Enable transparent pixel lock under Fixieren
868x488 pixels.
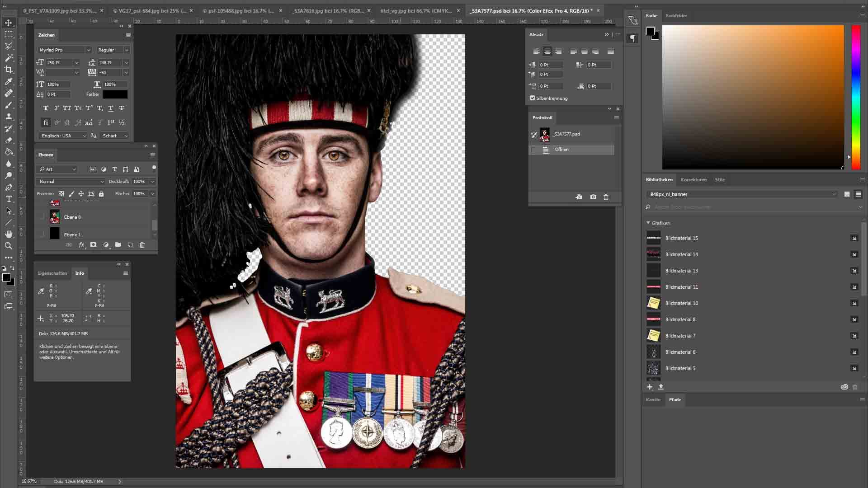(x=61, y=193)
